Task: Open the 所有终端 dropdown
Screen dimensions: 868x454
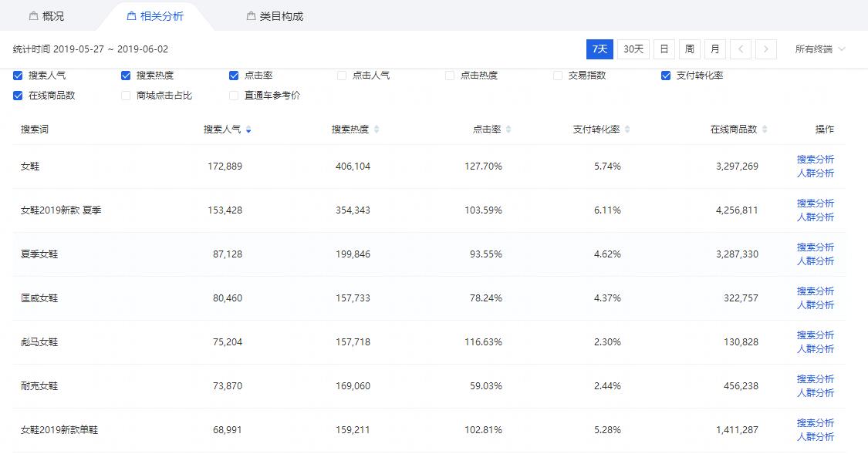Action: pyautogui.click(x=820, y=49)
